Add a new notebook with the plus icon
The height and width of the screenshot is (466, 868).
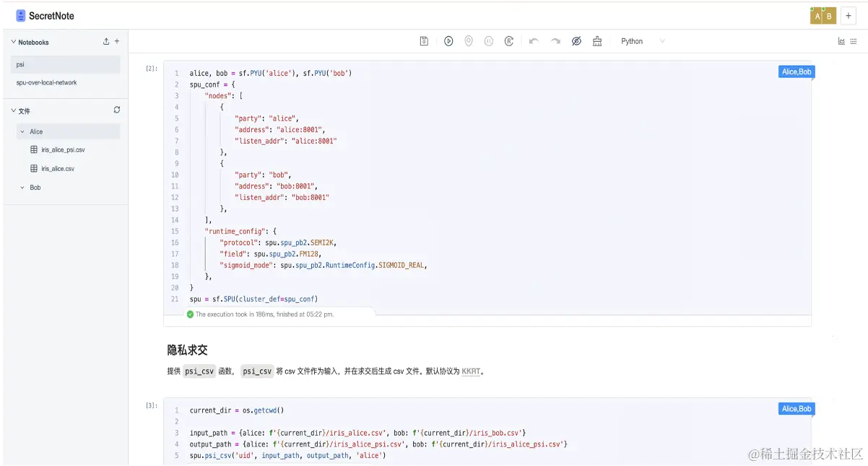pyautogui.click(x=117, y=42)
